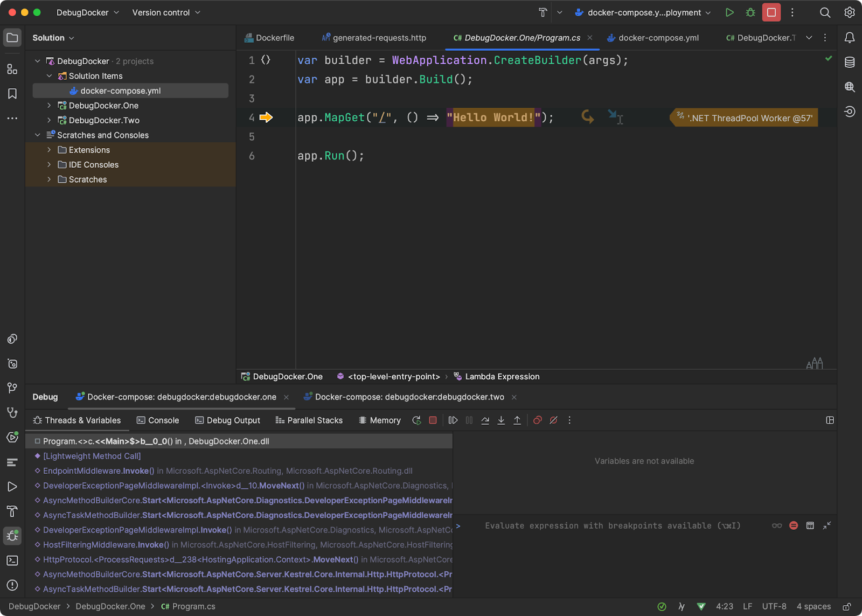Select the EndpointMiddleware.Invoke() stack frame
862x616 pixels.
click(239, 471)
